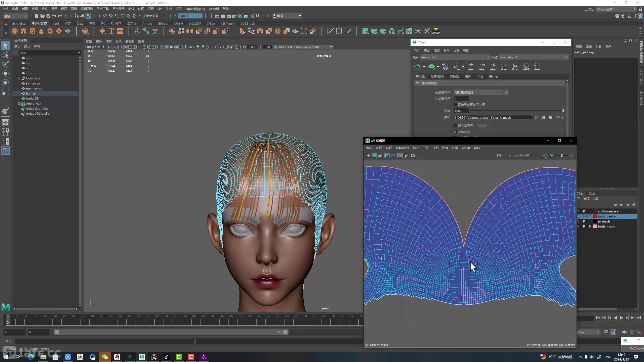Viewport: 644px width, 362px height.
Task: Open the workspace Maya classic dropdown
Action: [617, 9]
